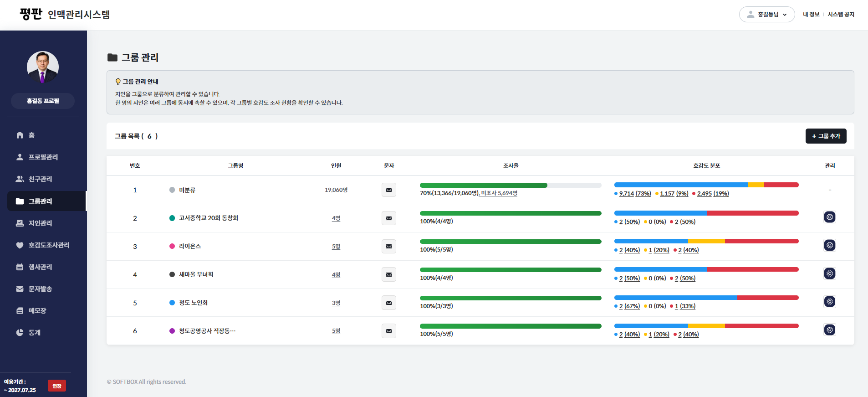This screenshot has width=868, height=397.
Task: Open settings gear for 고서중학교 20회 동창회
Action: [x=830, y=217]
